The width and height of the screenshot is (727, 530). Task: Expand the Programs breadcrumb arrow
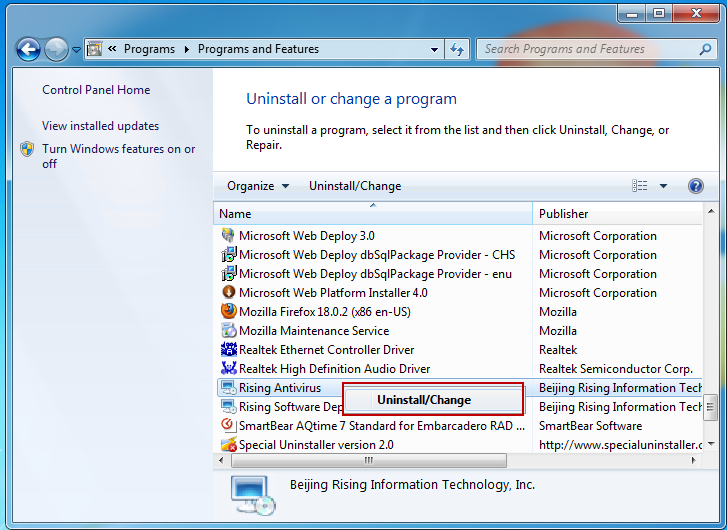[186, 49]
